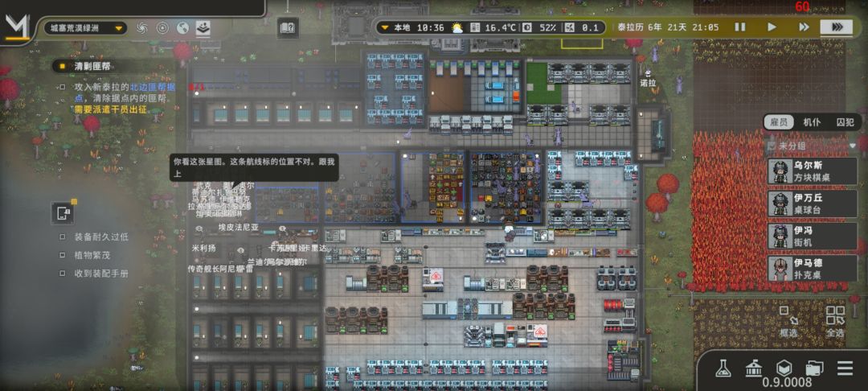Select the layered surface map view icon

203,28
